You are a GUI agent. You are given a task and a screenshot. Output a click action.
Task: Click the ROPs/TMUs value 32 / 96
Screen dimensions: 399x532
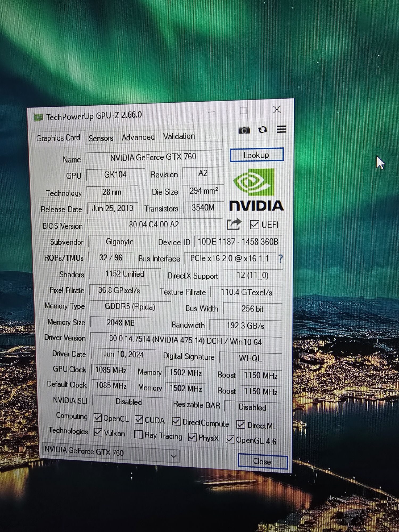[x=111, y=258]
